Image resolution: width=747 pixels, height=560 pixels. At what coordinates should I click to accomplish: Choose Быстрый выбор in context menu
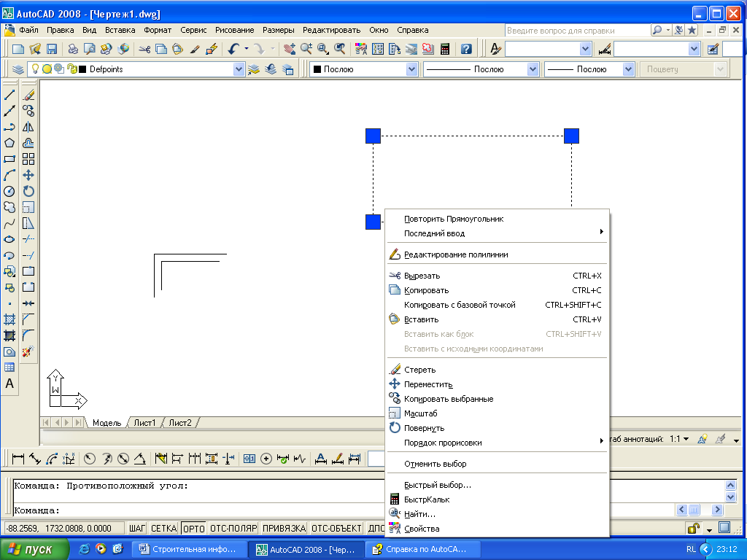coord(497,485)
